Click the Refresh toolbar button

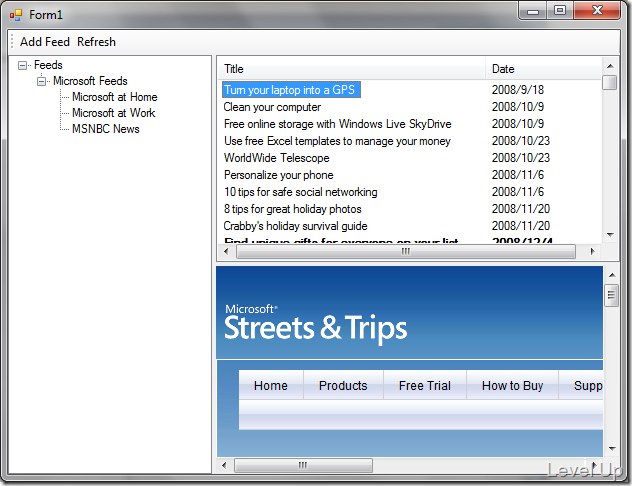(x=96, y=42)
